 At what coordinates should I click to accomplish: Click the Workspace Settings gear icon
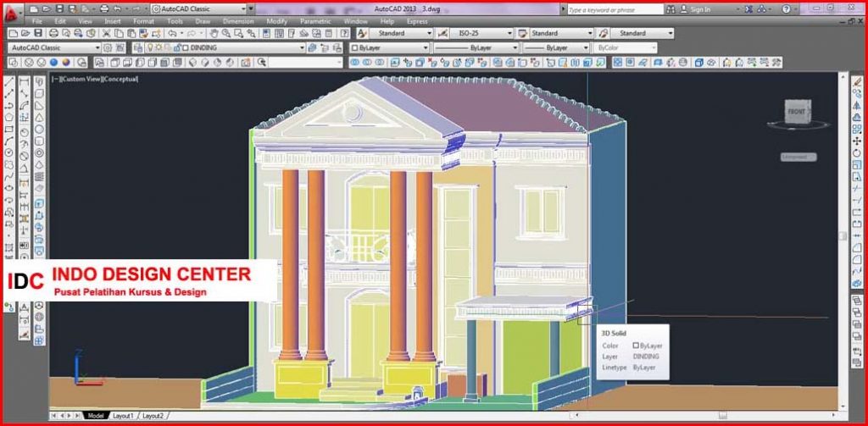click(108, 48)
